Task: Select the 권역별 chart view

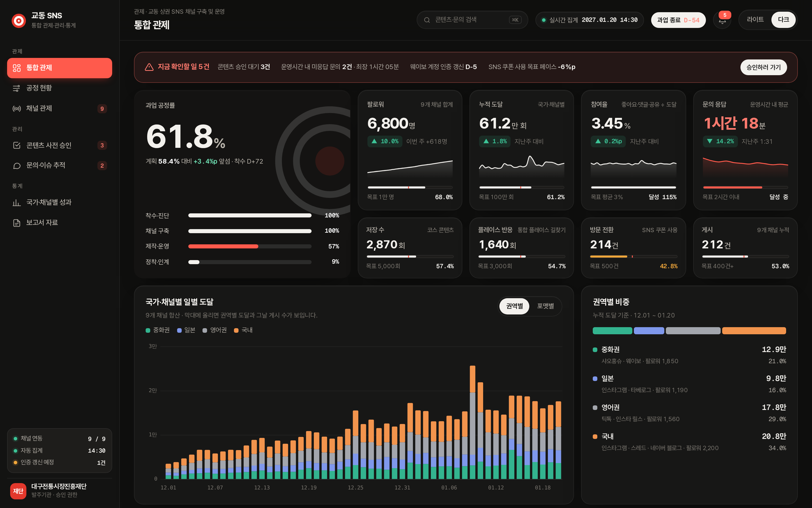Action: click(x=514, y=306)
